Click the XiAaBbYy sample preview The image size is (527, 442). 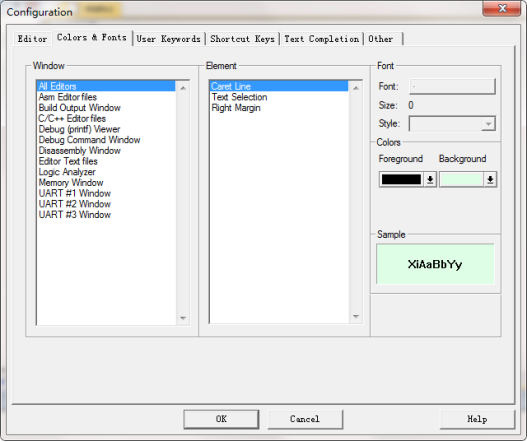(x=435, y=264)
